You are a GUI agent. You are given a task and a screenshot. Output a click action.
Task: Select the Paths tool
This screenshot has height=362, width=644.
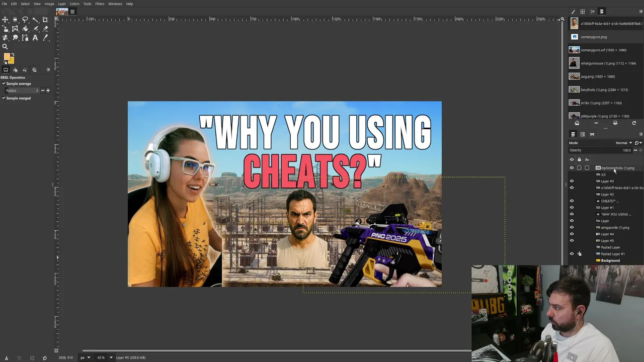[25, 38]
